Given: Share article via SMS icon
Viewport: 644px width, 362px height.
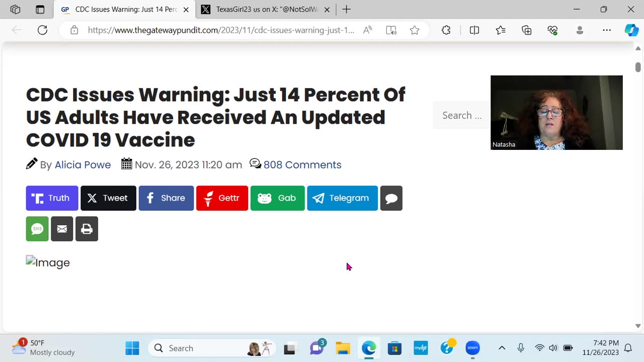Looking at the screenshot, I should 37,229.
